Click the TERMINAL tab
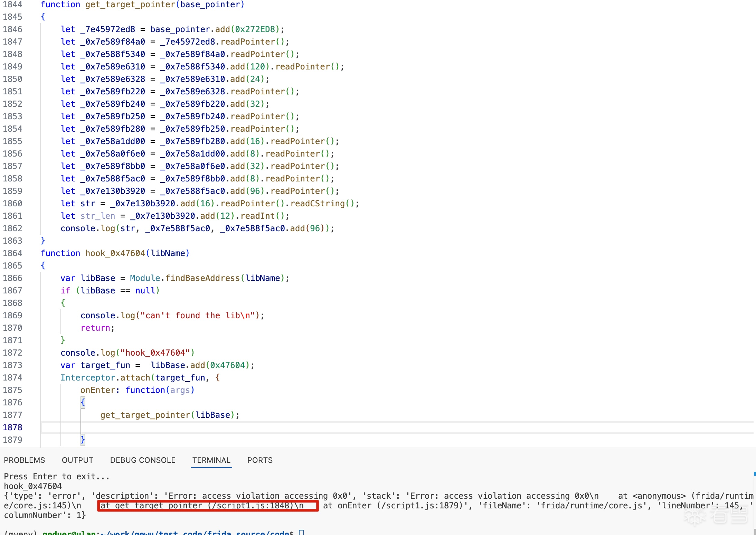 211,460
